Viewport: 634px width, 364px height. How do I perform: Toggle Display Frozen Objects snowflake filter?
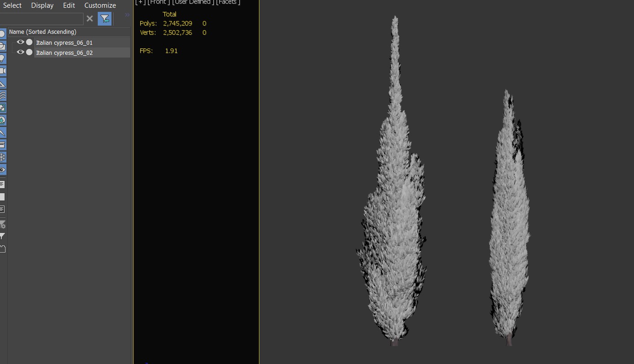click(x=2, y=157)
